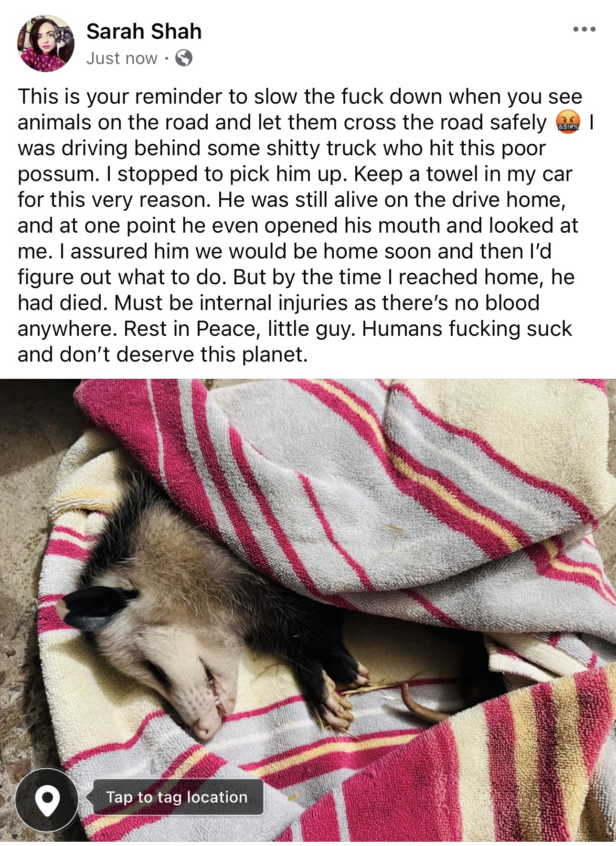Screen dimensions: 616x846
Task: Click the "Tap to tag location" tooltip
Action: click(176, 797)
